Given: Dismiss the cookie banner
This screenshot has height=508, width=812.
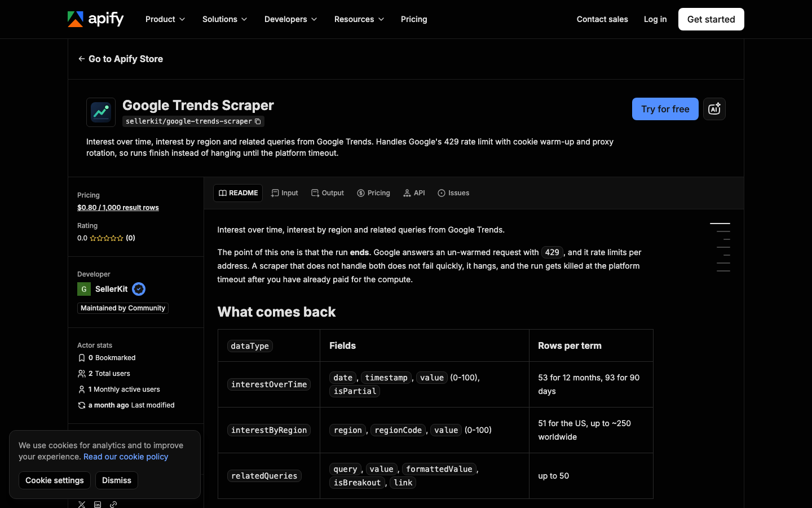Looking at the screenshot, I should tap(117, 480).
